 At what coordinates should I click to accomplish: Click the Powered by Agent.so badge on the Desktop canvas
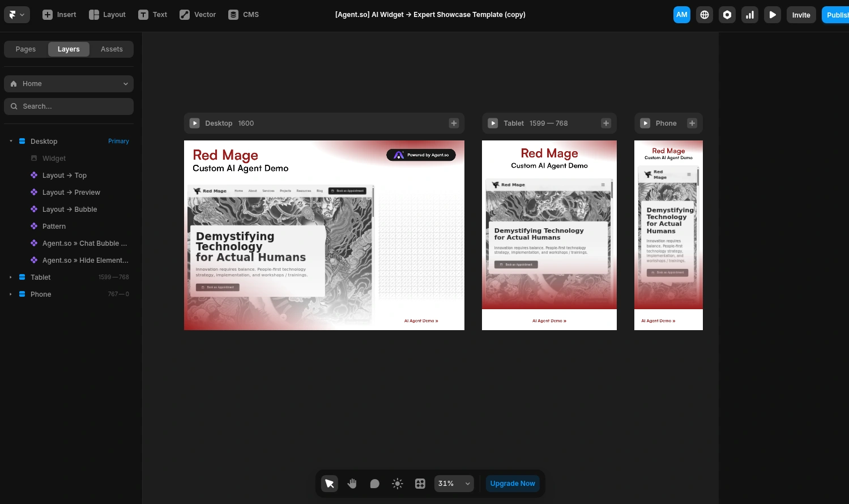click(421, 155)
